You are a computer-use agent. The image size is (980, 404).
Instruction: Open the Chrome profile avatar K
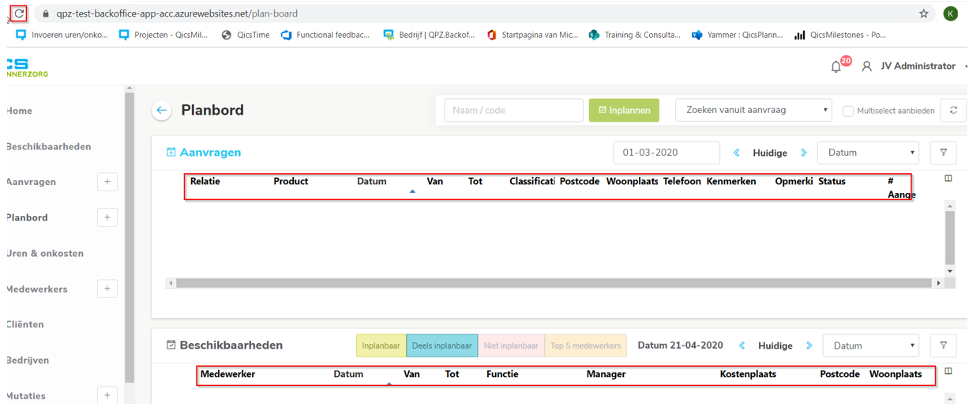click(x=951, y=13)
